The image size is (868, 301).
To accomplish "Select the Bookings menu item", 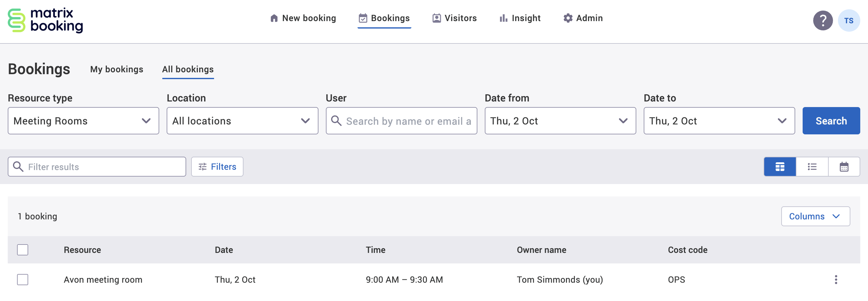I will coord(384,18).
